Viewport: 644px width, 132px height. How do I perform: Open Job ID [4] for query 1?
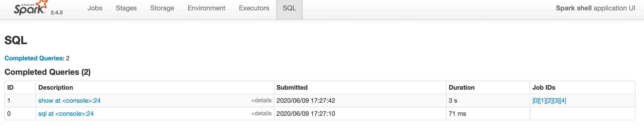click(563, 100)
